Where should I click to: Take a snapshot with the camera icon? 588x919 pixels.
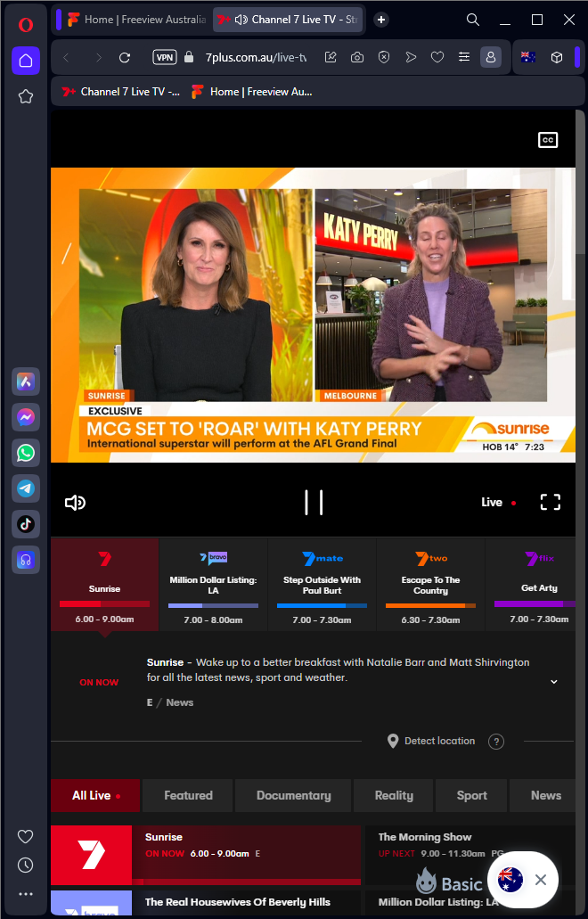(x=357, y=57)
